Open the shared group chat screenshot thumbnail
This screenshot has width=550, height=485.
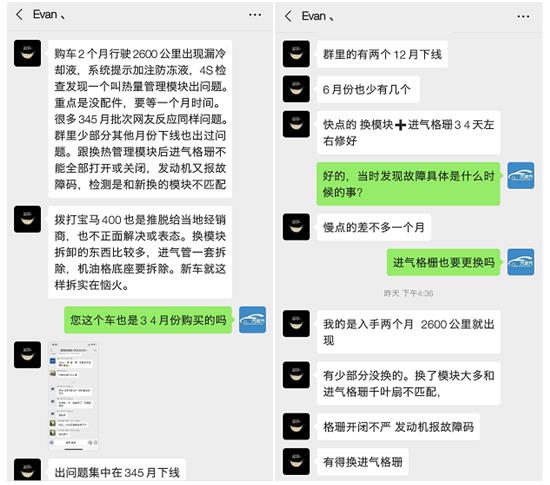click(73, 396)
